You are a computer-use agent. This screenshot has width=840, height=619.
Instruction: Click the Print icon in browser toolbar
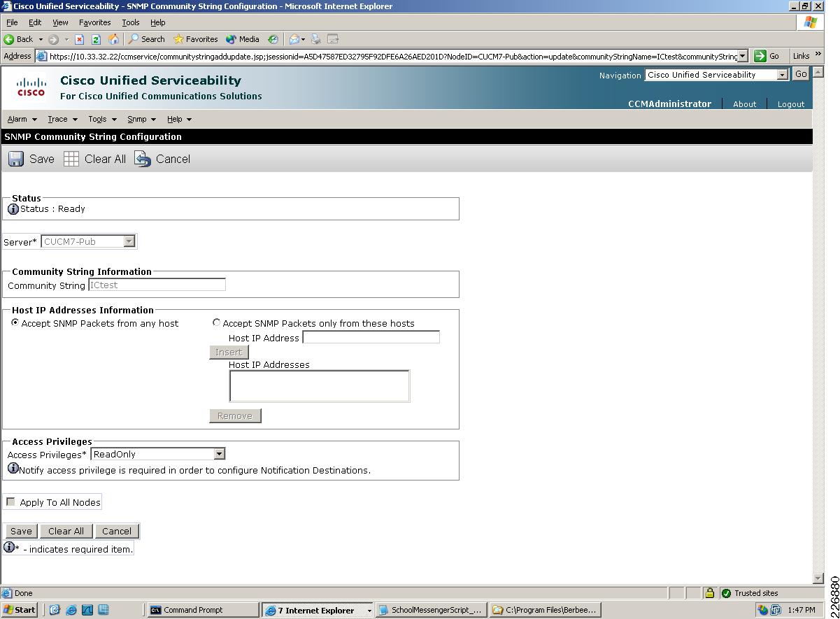pos(316,39)
